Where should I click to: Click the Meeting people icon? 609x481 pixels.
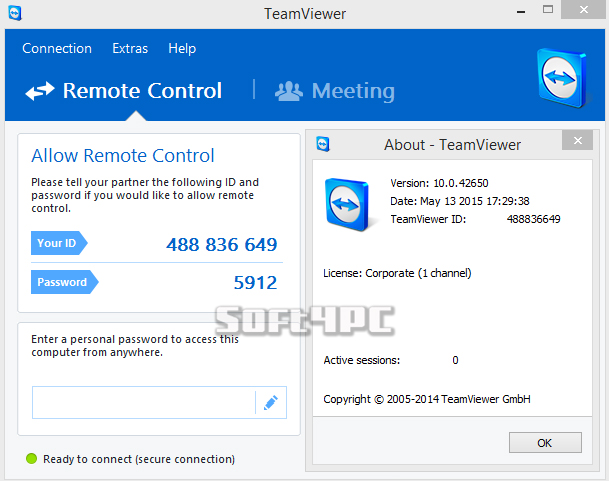point(289,91)
